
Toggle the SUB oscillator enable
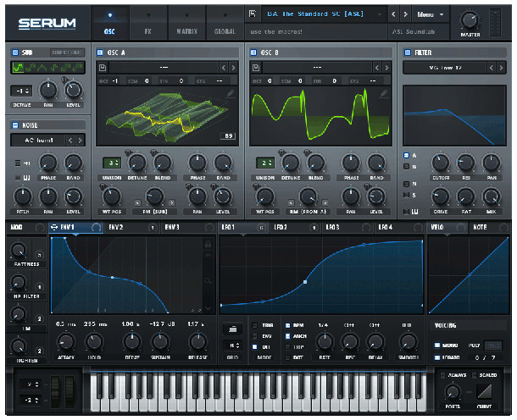15,52
